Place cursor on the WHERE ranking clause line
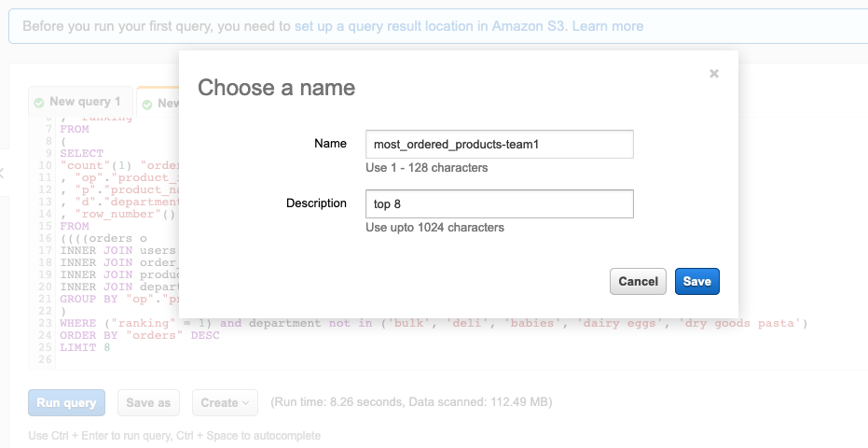 point(434,323)
